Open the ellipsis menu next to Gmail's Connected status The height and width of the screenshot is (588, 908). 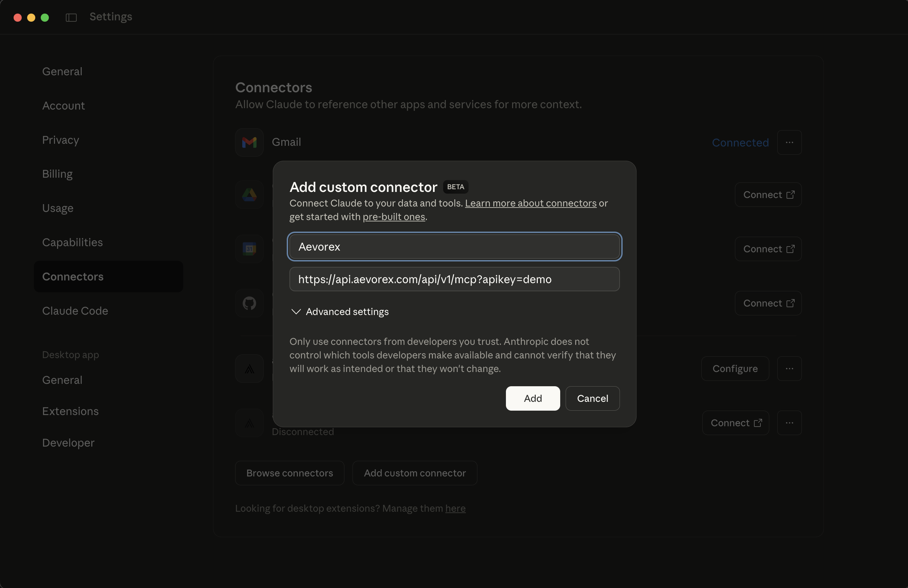(789, 143)
